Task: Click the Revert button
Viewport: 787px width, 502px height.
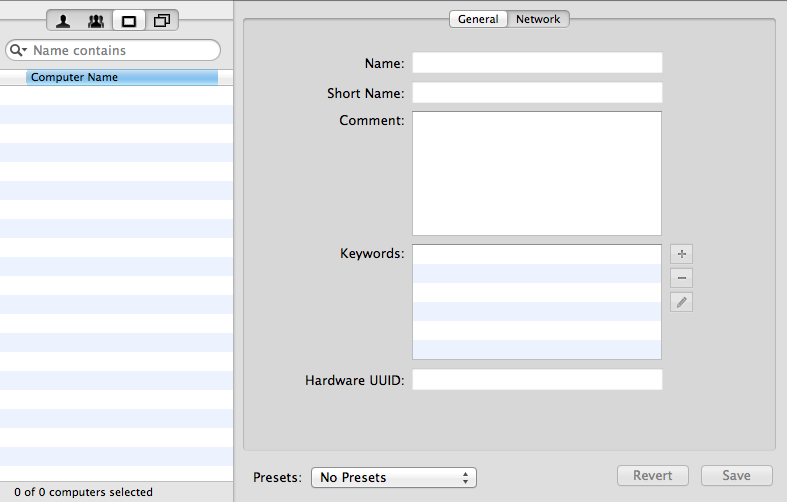Action: [x=652, y=475]
